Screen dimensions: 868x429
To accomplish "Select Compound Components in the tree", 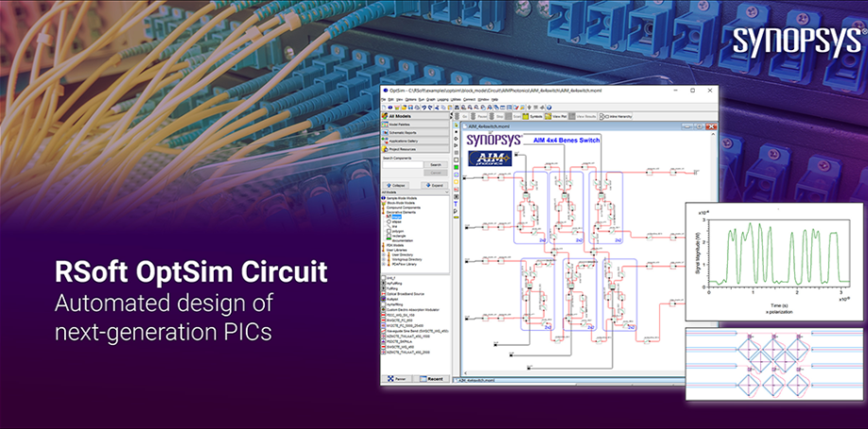I will click(x=403, y=208).
